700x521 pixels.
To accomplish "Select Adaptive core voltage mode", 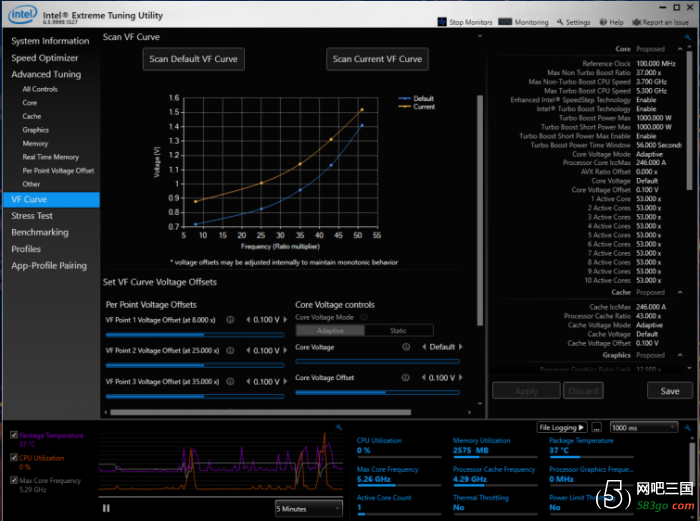I will point(330,331).
